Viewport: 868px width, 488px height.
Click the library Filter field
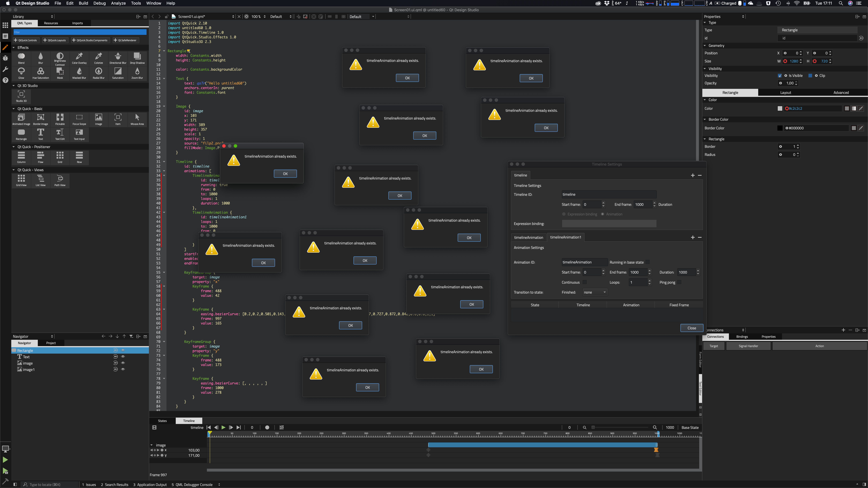pos(80,32)
